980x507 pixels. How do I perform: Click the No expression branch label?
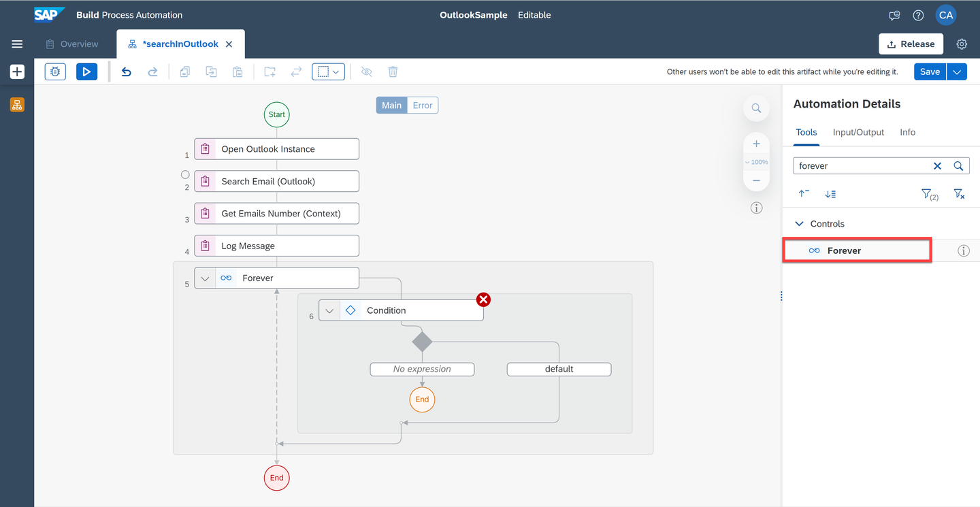(422, 369)
